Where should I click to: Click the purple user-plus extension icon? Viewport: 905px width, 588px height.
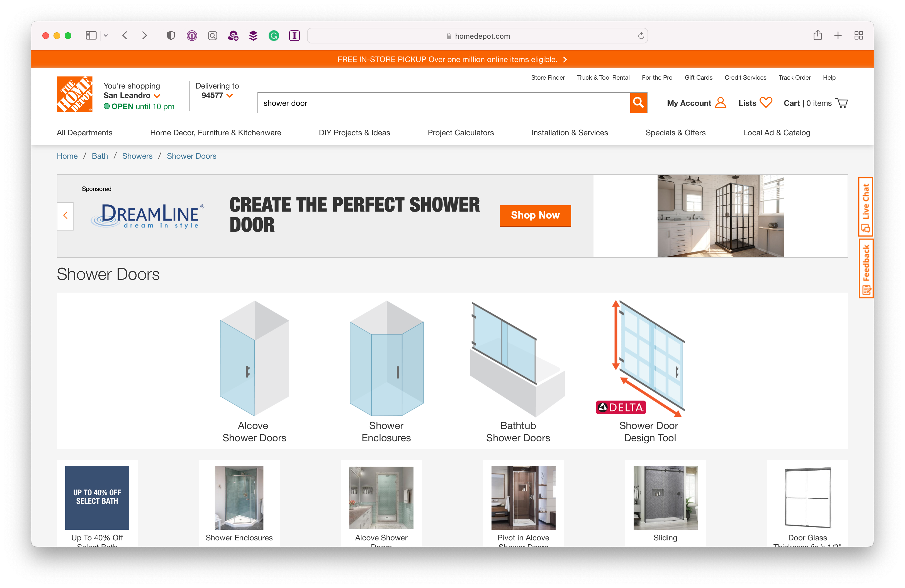(x=233, y=36)
